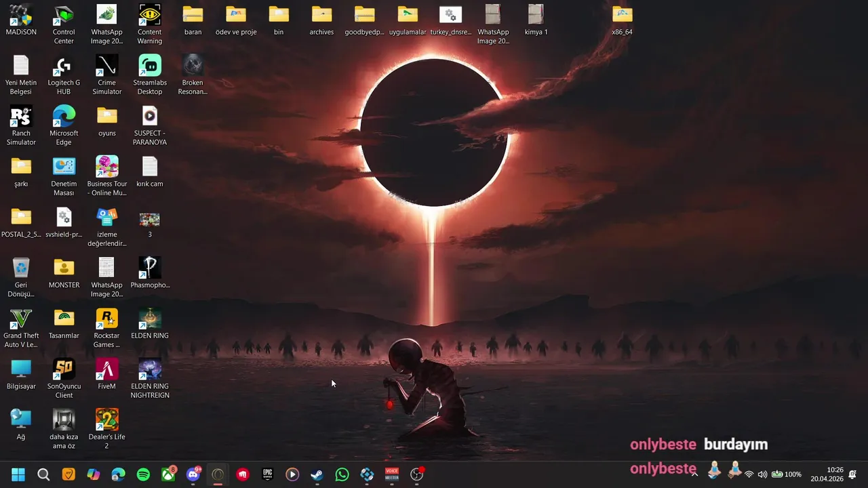Open Xbox app in taskbar
This screenshot has height=488, width=868.
tap(168, 474)
